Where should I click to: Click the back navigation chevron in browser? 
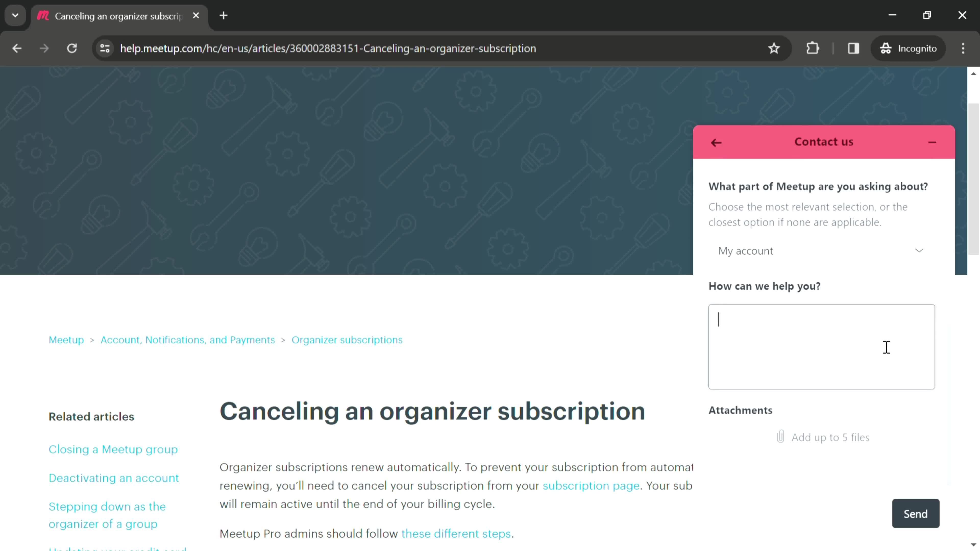tap(17, 48)
